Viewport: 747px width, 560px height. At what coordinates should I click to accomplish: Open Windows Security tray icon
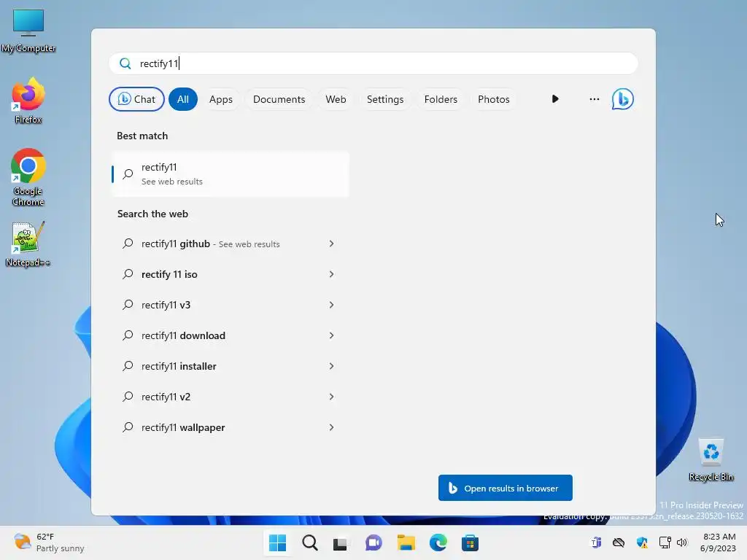(642, 542)
